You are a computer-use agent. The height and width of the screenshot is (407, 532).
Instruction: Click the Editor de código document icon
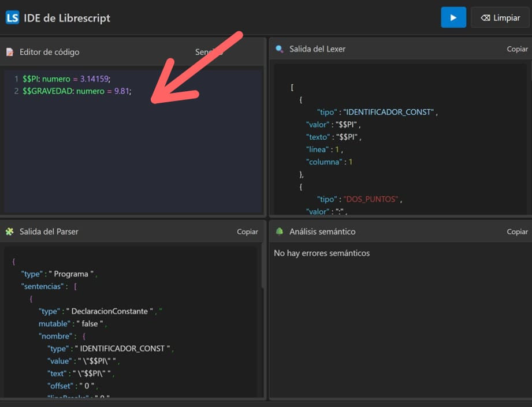(x=10, y=52)
